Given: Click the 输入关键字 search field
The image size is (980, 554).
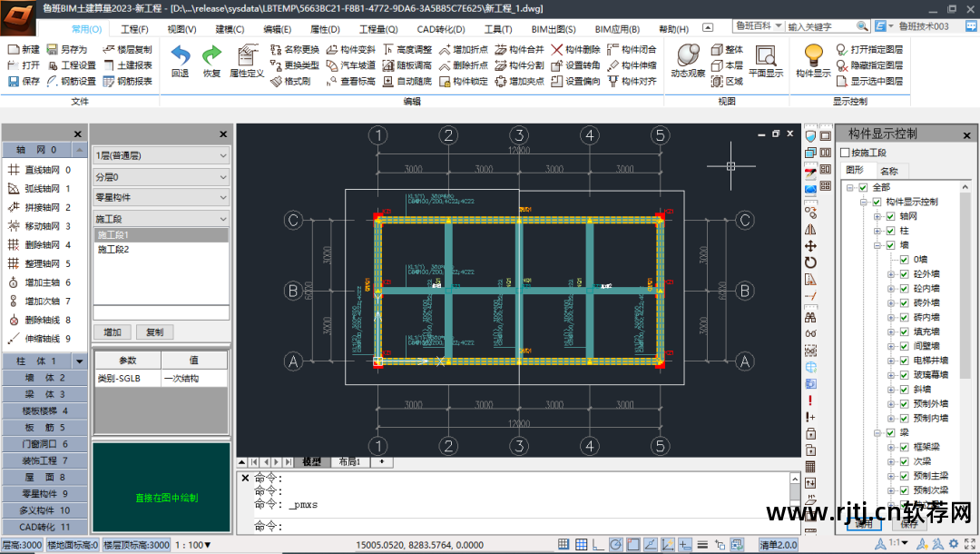Looking at the screenshot, I should [826, 27].
